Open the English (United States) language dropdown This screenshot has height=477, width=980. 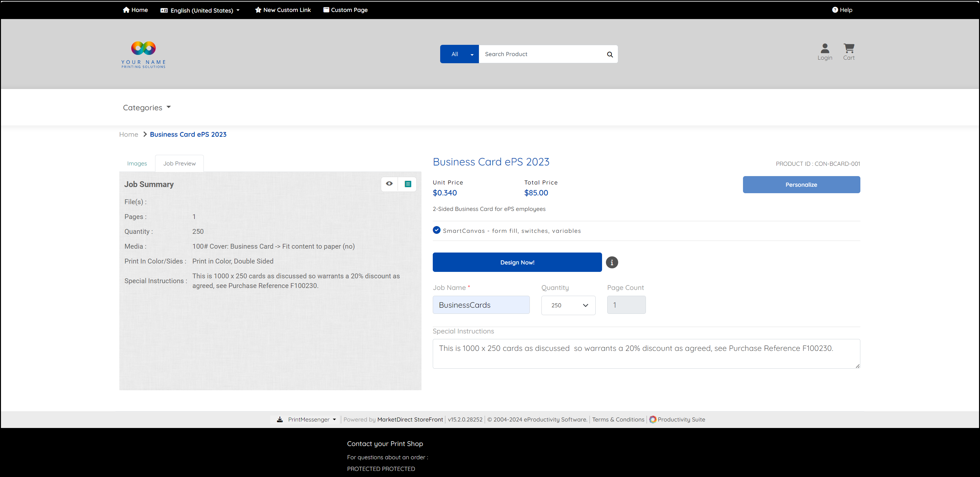coord(201,10)
